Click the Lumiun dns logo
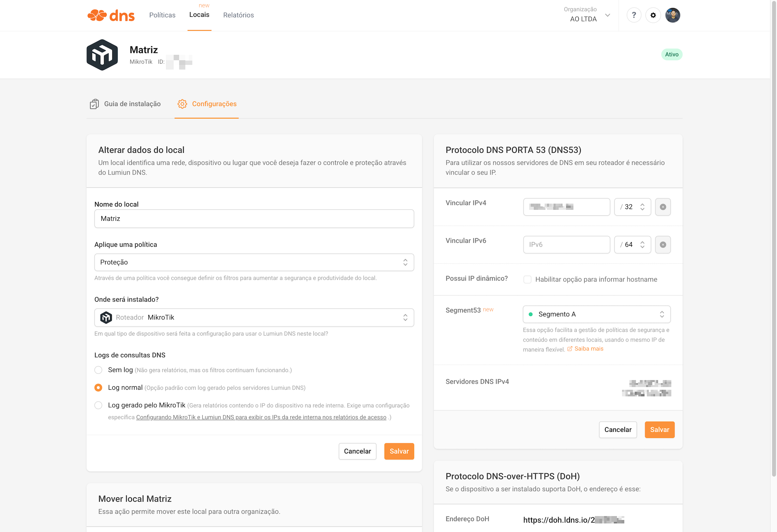Viewport: 777px width, 532px height. pyautogui.click(x=111, y=15)
